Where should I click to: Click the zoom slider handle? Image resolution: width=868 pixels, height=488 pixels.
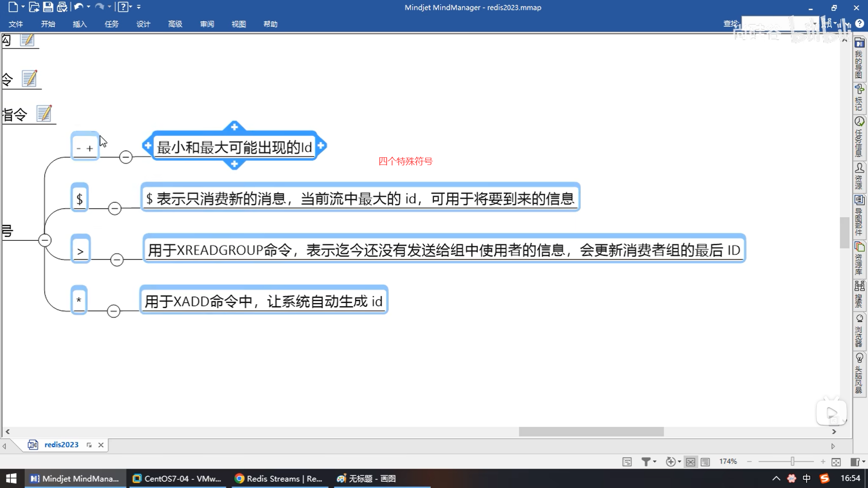(x=792, y=461)
